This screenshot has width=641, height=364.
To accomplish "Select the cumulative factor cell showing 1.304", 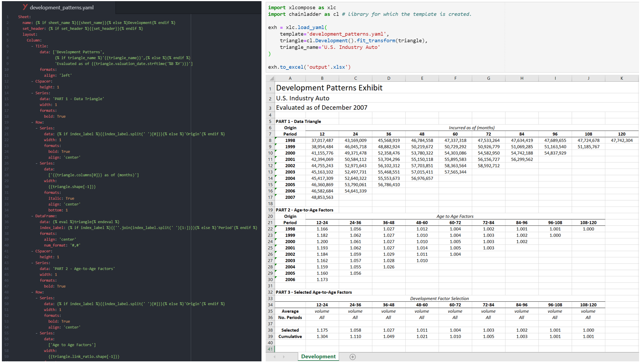I will (322, 336).
